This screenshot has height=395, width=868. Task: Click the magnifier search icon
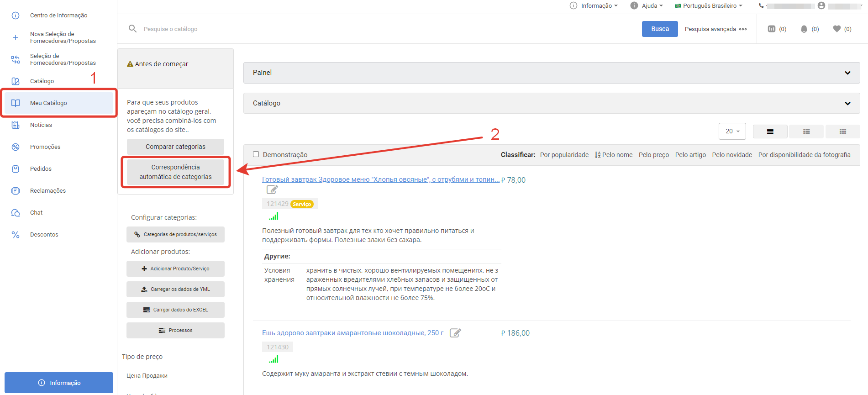coord(132,29)
